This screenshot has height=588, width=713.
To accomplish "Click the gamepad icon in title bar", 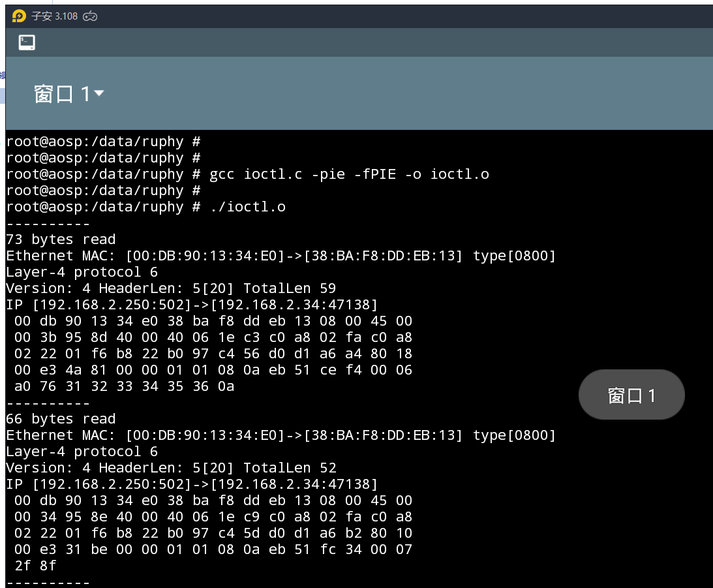I will point(90,17).
